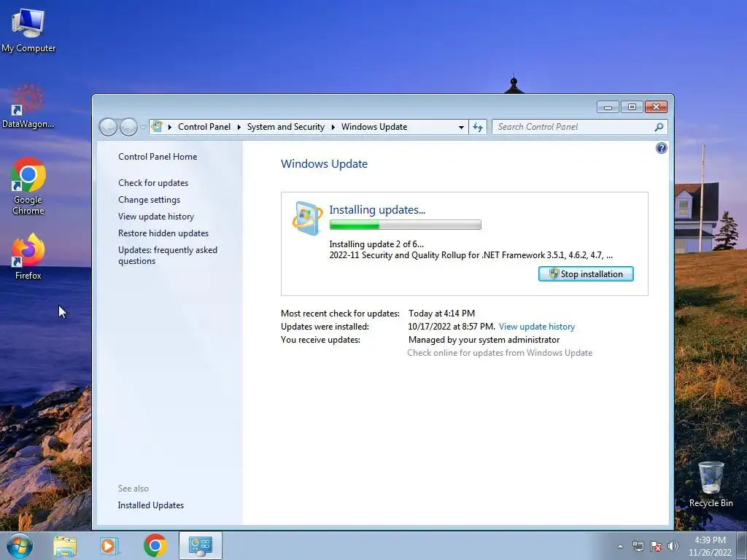Open Chrome from the taskbar
747x560 pixels.
[x=155, y=545]
